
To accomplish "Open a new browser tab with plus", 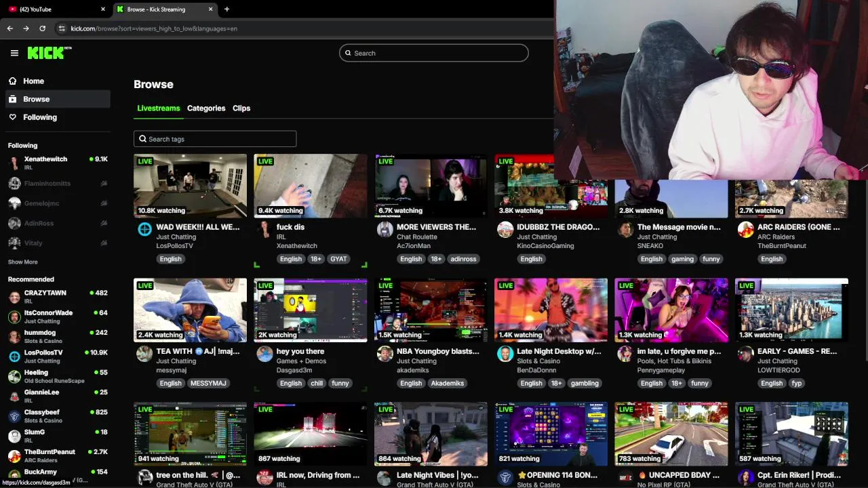I will [226, 9].
